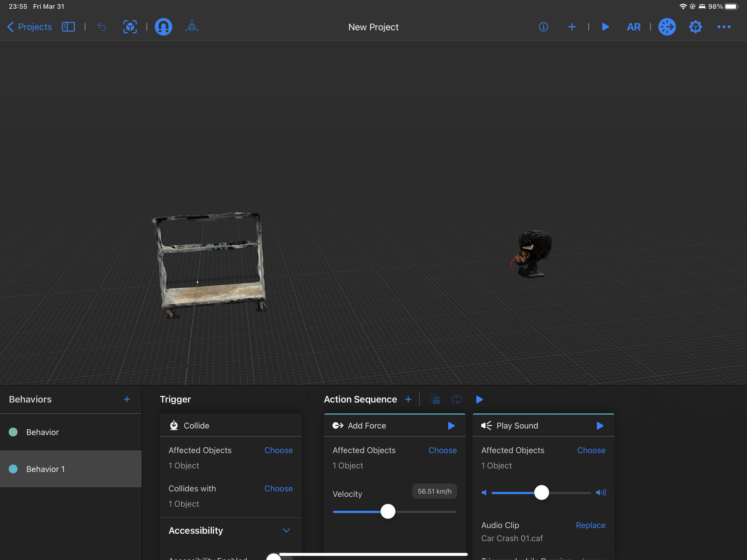Toggle the Behaviors panel icon
Image resolution: width=747 pixels, height=560 pixels.
[667, 27]
